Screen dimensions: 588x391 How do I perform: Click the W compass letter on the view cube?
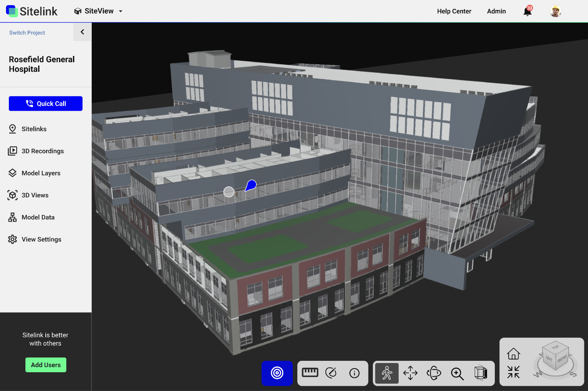coord(537,374)
